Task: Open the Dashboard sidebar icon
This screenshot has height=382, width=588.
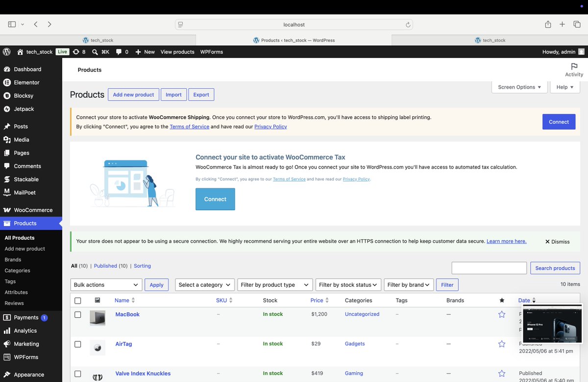Action: (x=7, y=69)
